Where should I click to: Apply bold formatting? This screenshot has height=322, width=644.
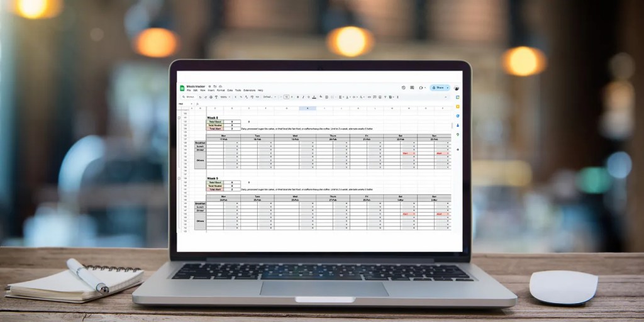(x=297, y=97)
